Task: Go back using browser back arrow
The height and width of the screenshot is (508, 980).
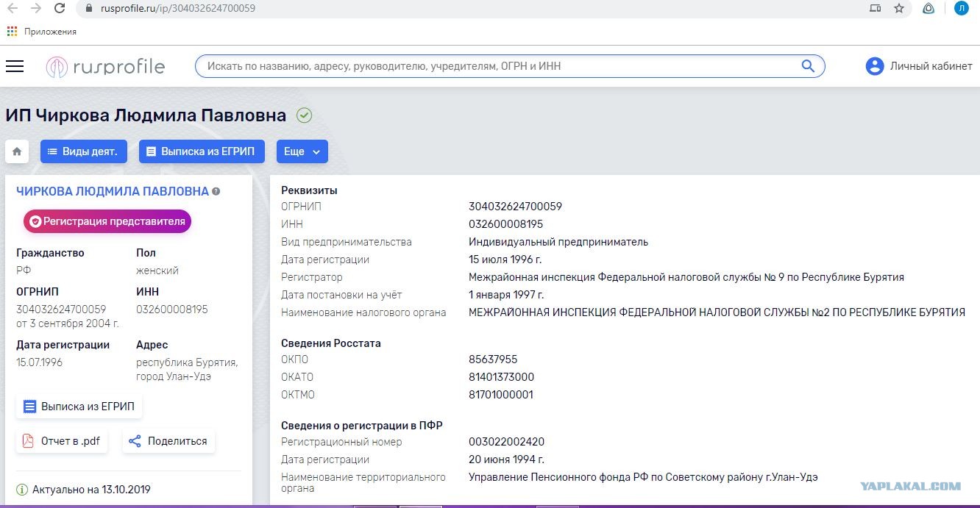Action: (13, 8)
